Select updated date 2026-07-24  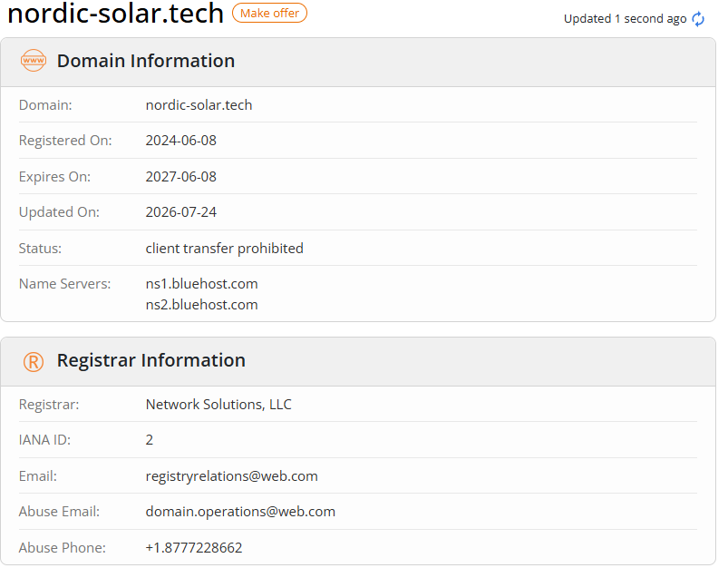pos(181,212)
